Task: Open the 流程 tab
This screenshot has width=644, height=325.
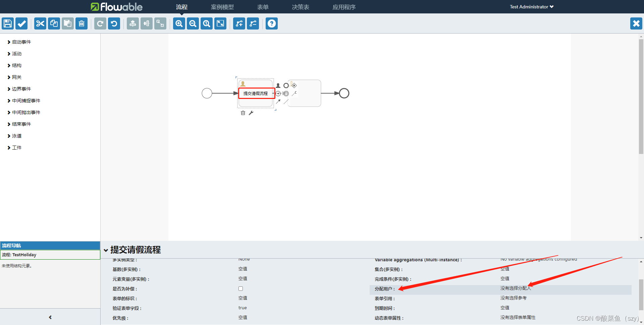Action: (182, 7)
